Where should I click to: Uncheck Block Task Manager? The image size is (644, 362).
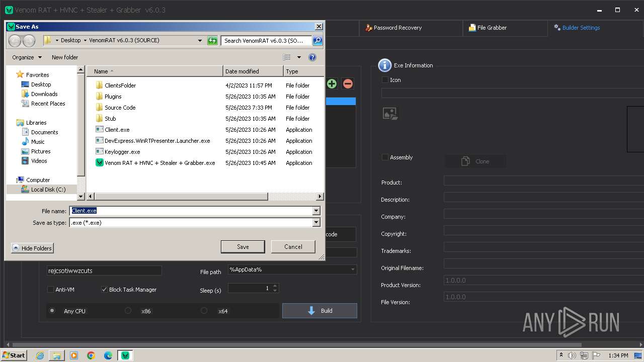point(104,290)
